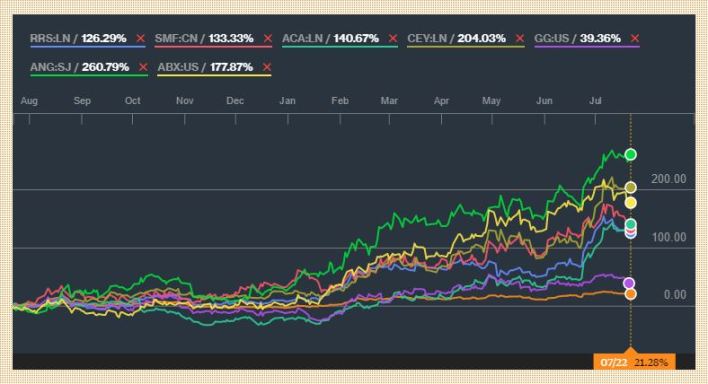Remove ACA:LN series with its red X
708x384 pixels.
pos(393,38)
